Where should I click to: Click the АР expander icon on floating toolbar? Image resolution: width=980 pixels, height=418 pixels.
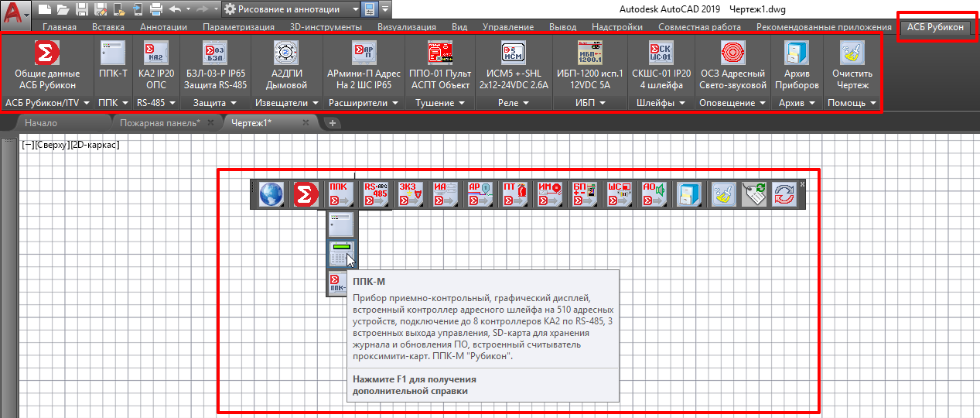pos(480,194)
